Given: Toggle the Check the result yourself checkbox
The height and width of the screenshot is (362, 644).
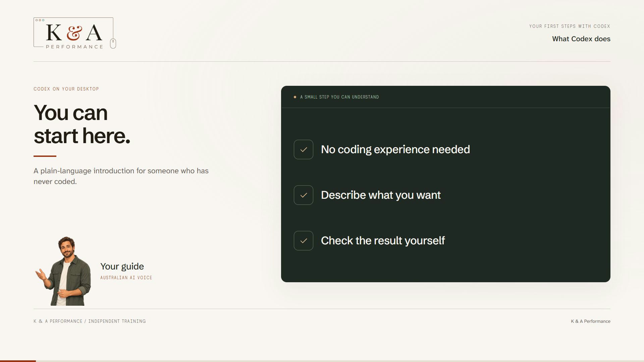Looking at the screenshot, I should [x=304, y=241].
